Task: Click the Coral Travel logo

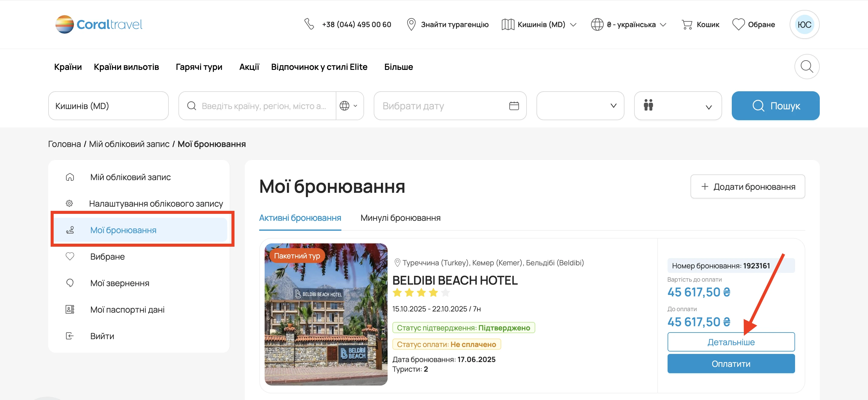Action: [x=99, y=24]
